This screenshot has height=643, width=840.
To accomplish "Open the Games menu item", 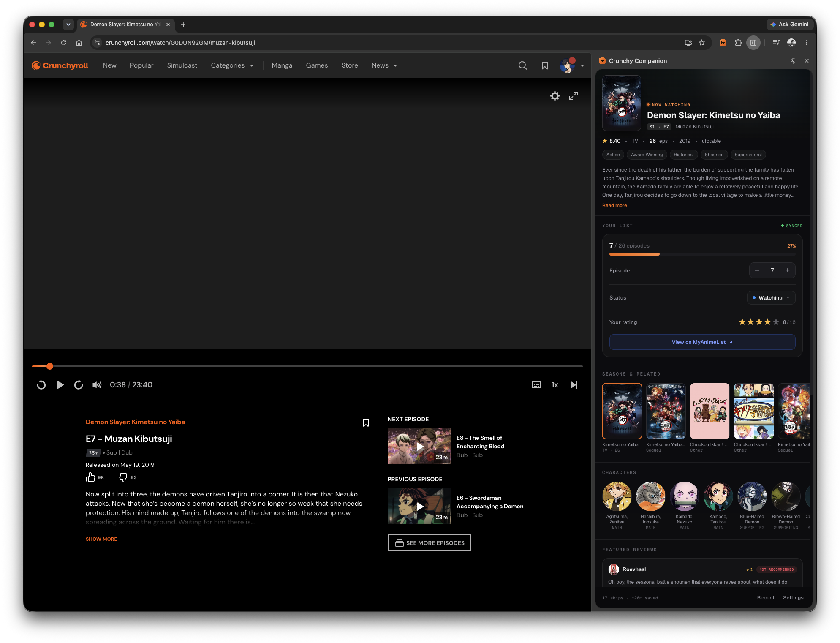I will pyautogui.click(x=317, y=65).
